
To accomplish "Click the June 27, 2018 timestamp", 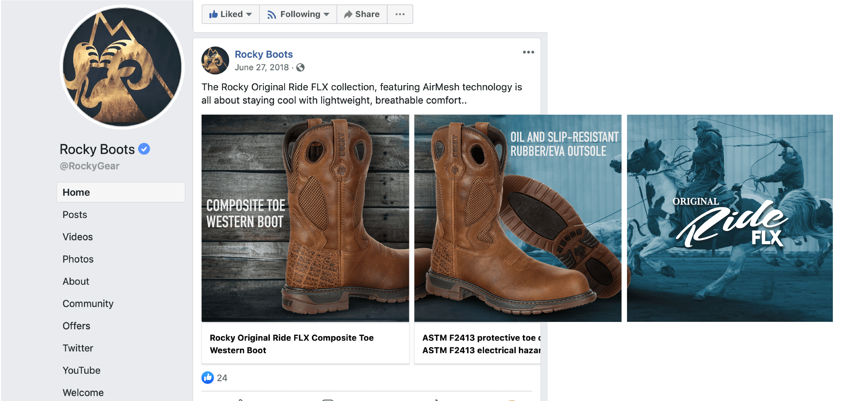I will pos(262,68).
